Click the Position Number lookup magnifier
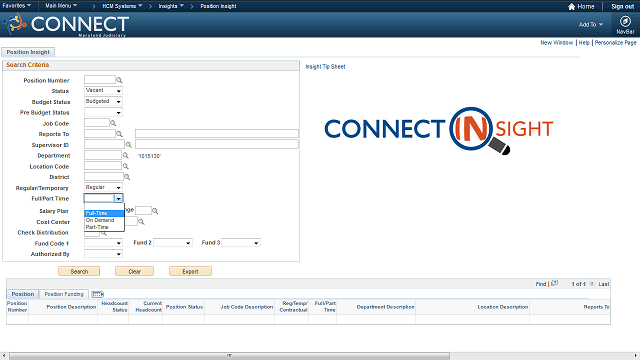The height and width of the screenshot is (360, 640). point(119,80)
